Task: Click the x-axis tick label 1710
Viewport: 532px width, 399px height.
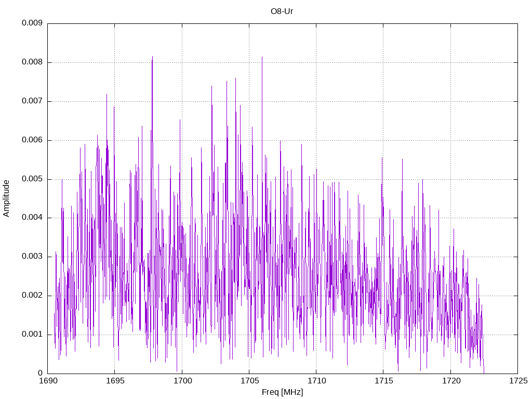Action: (x=317, y=381)
